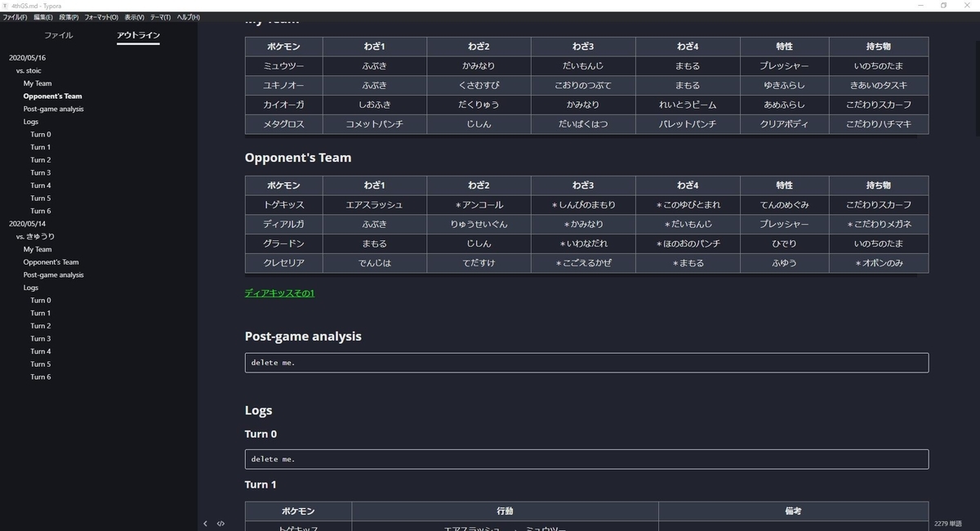Open the フォーマット(O) menu
Screen dimensions: 980x531
[101, 17]
